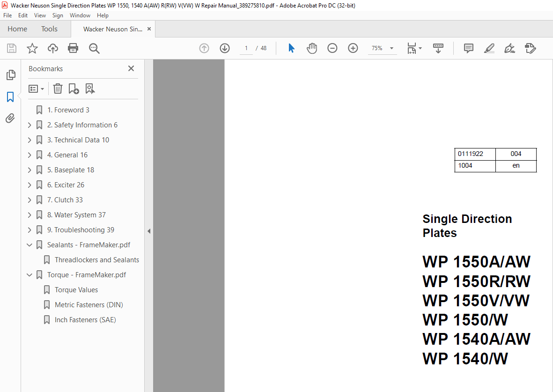Go to next page arrow
The image size is (553, 392).
225,48
